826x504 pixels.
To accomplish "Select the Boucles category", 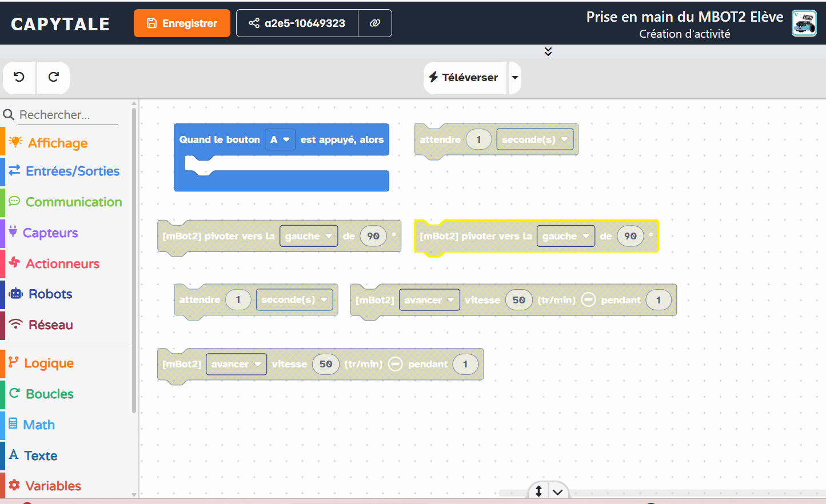I will 50,394.
